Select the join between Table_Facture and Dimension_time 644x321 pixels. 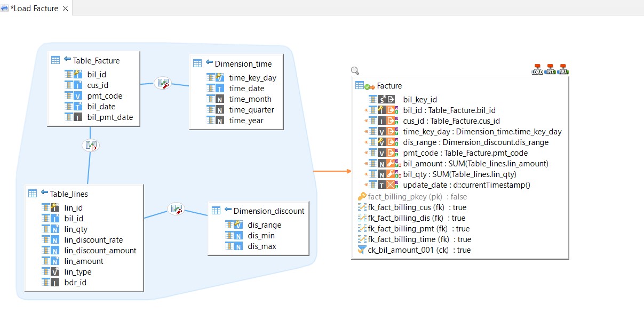[x=162, y=83]
